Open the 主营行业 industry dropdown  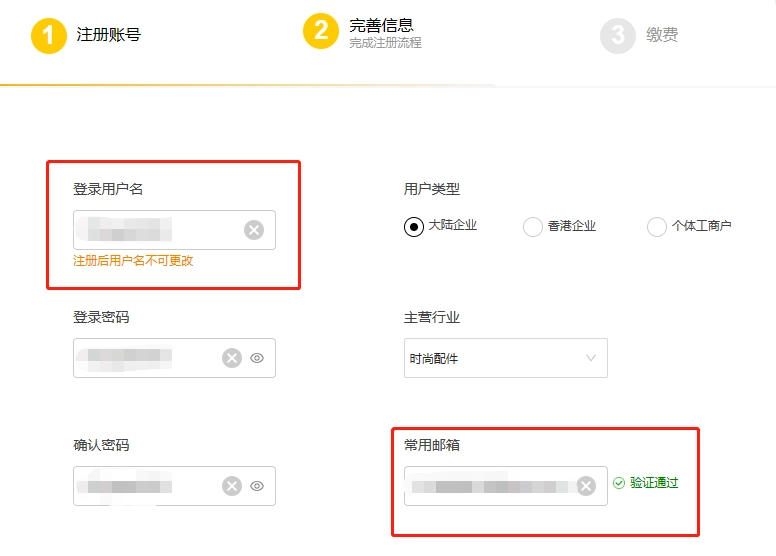pos(505,358)
